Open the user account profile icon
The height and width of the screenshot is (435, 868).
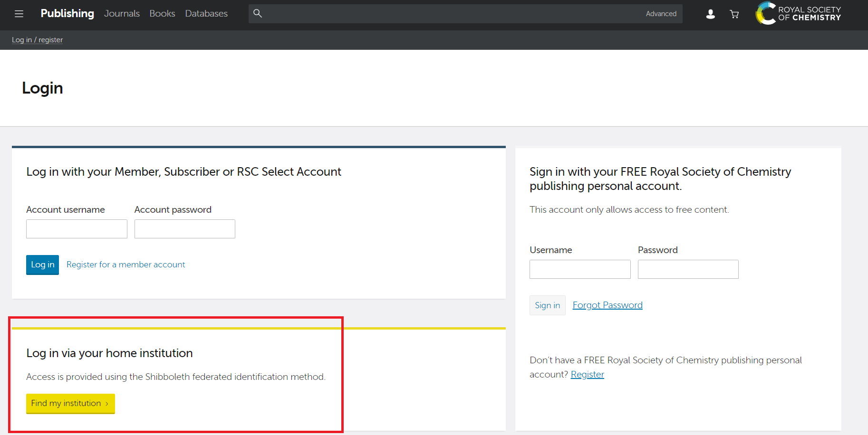pos(710,14)
